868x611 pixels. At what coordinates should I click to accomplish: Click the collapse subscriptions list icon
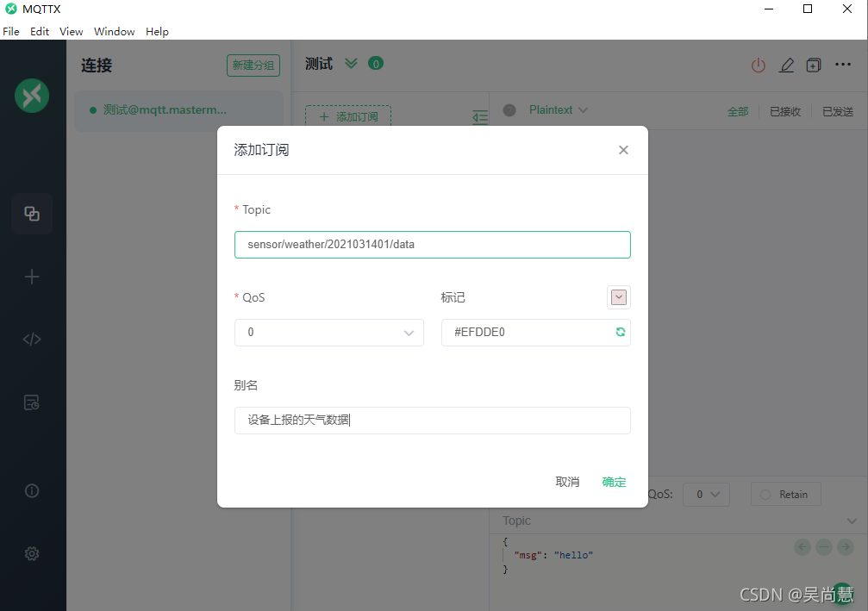tap(480, 116)
